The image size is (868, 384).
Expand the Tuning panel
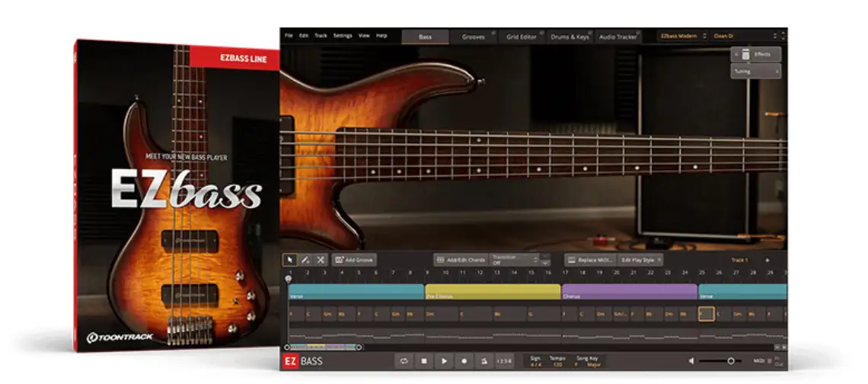pyautogui.click(x=756, y=71)
